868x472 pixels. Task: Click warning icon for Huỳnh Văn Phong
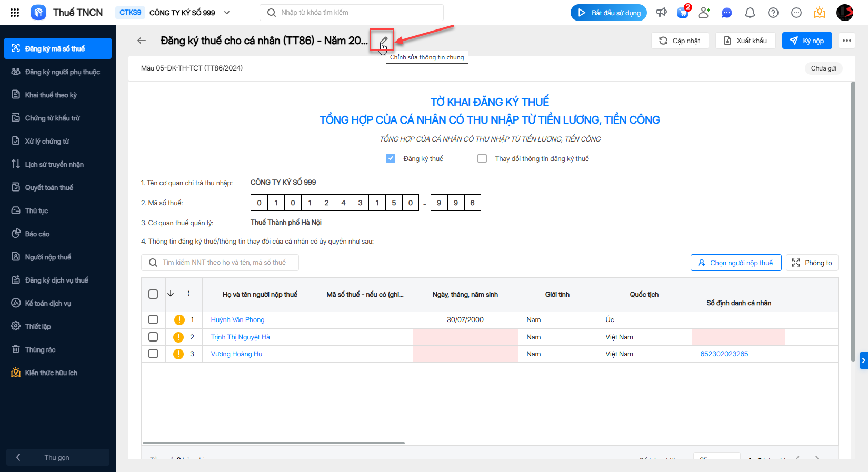179,320
